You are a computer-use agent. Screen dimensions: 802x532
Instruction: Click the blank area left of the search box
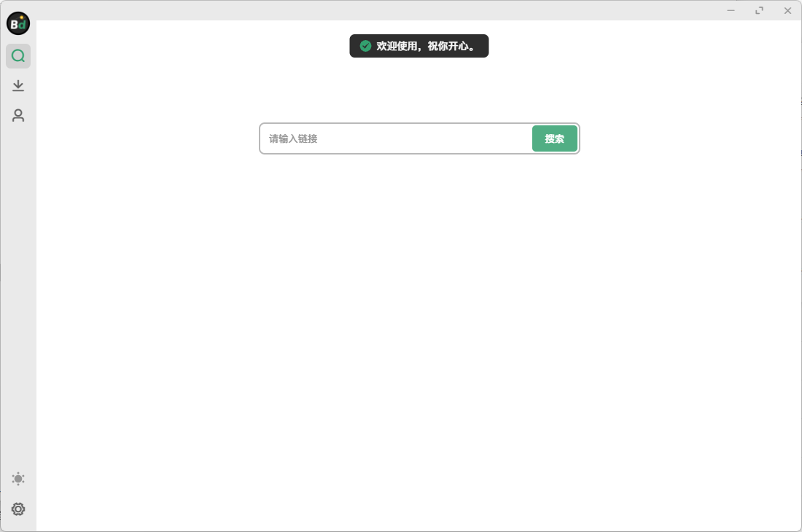click(146, 138)
